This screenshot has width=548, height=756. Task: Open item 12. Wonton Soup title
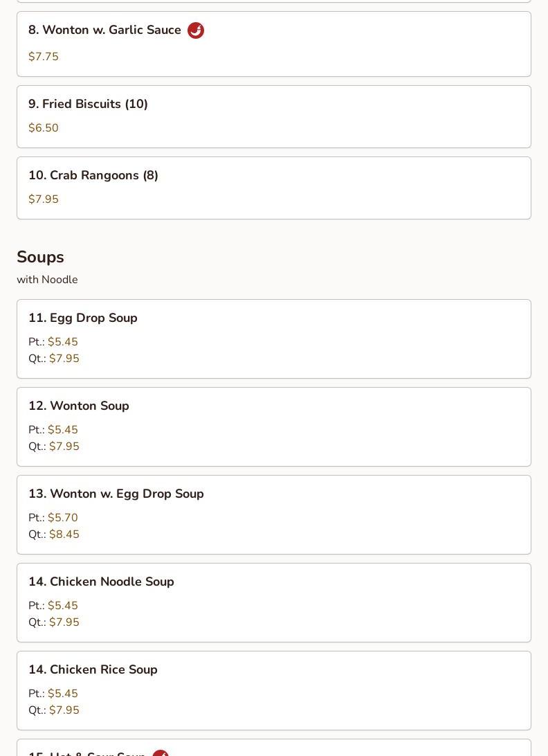[x=79, y=406]
